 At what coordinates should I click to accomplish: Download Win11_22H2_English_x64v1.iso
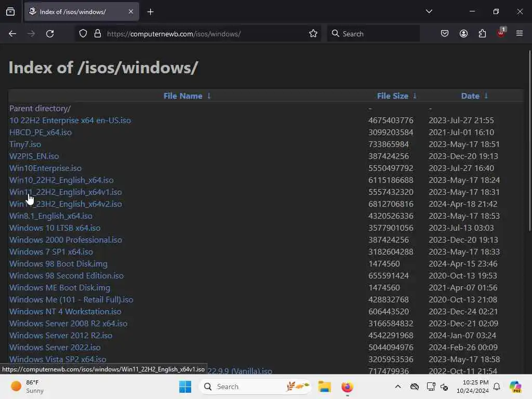point(65,192)
